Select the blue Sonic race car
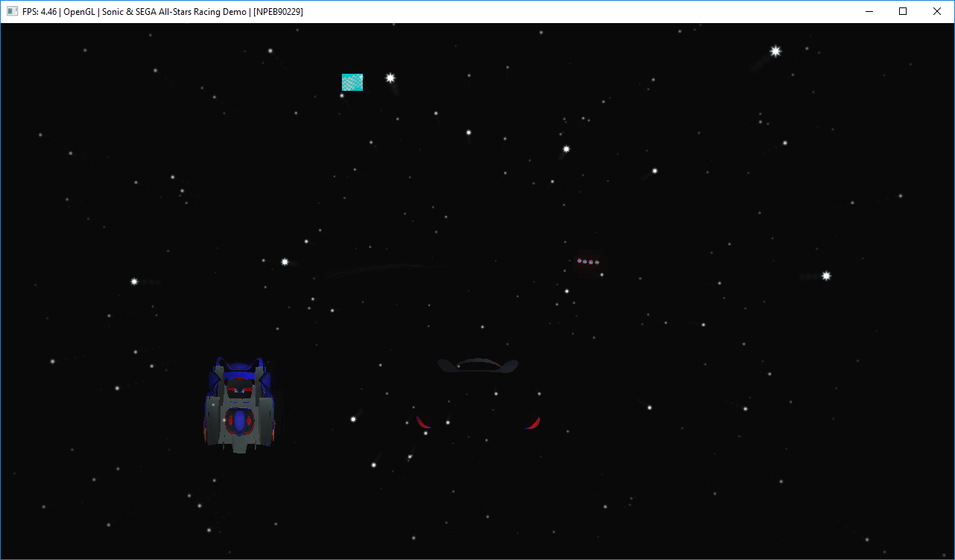Image resolution: width=955 pixels, height=560 pixels. pos(239,404)
